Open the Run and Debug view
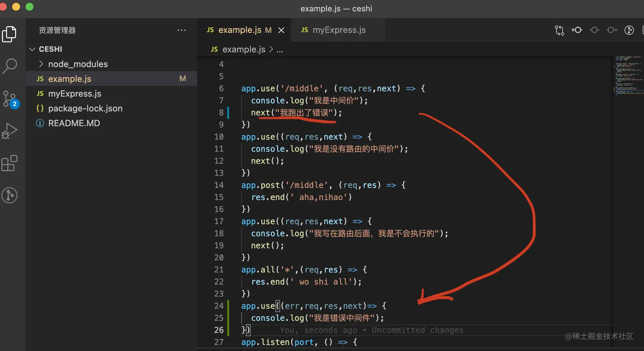644x351 pixels. click(9, 131)
